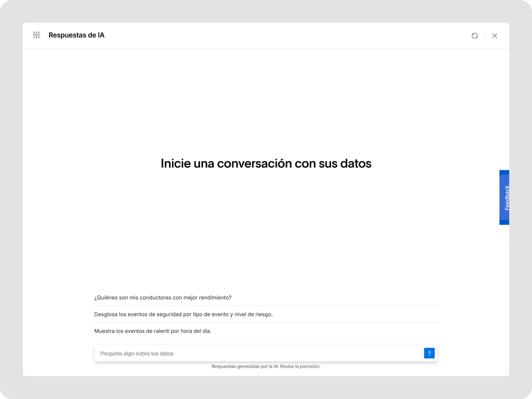Select 'Muestra los eventos de ralentí por hora del día'
532x399 pixels.
tap(153, 331)
